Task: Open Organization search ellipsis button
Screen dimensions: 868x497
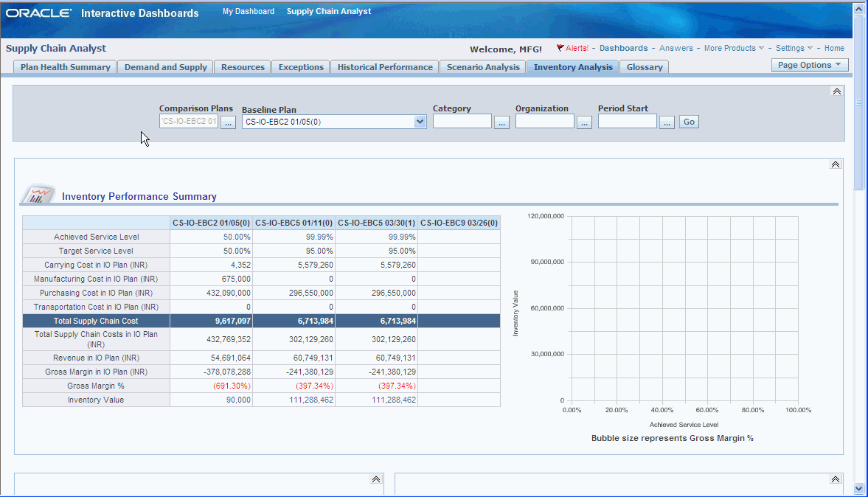Action: coord(584,122)
